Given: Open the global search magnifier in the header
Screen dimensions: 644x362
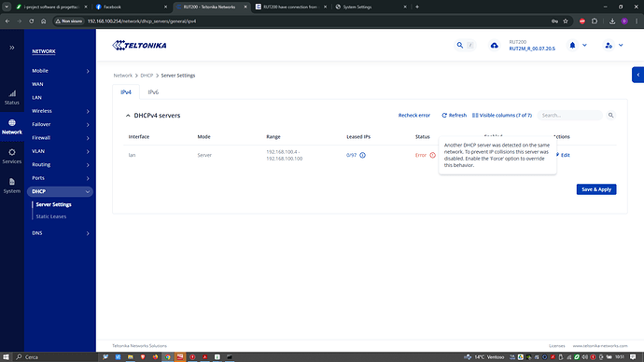Looking at the screenshot, I should click(x=460, y=45).
